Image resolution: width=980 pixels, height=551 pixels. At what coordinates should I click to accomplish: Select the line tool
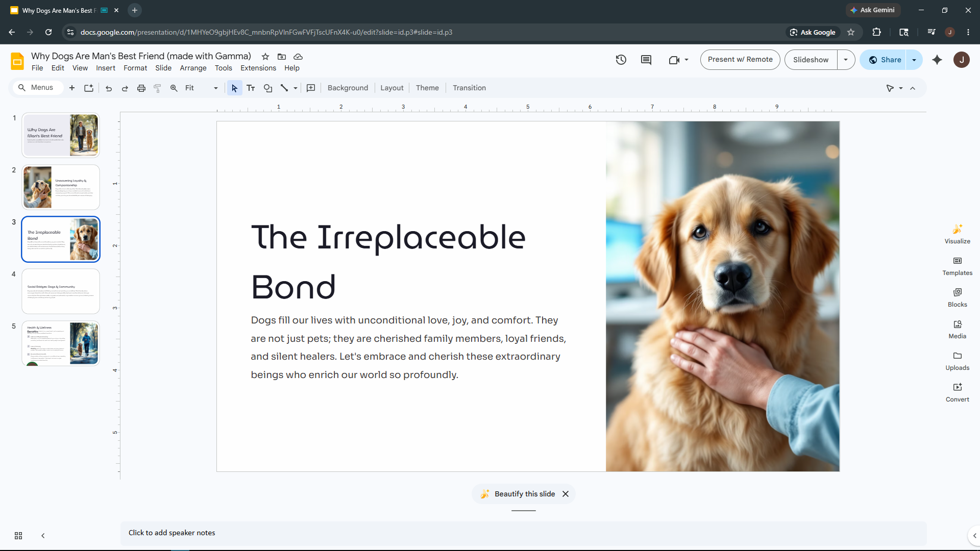[x=284, y=88]
